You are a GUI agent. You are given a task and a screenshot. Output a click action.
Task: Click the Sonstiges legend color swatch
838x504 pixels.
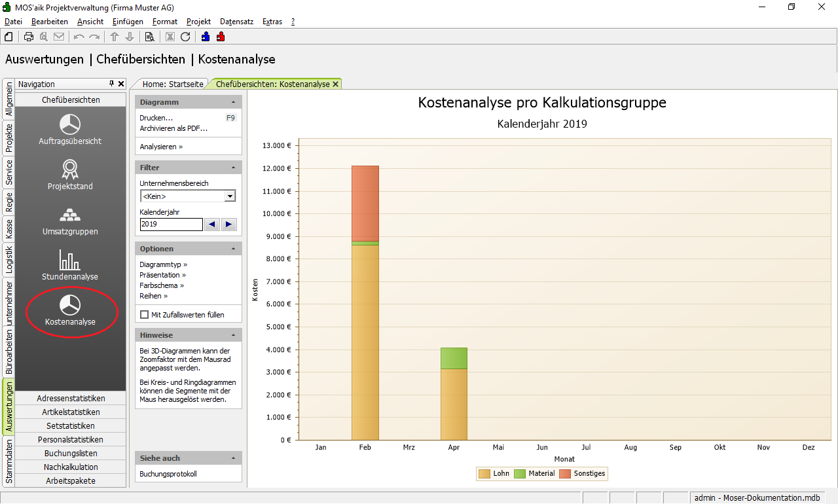[564, 474]
